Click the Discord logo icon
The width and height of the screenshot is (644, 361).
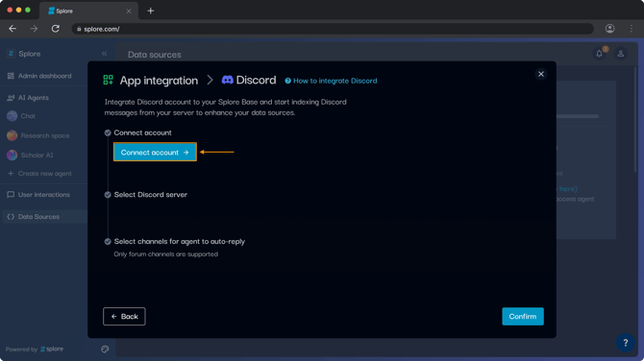click(228, 80)
